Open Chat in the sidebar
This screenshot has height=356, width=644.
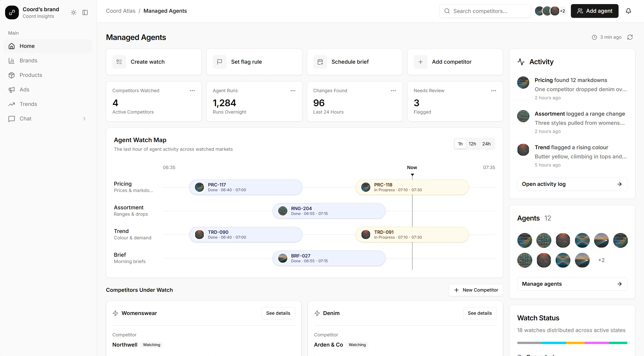[48, 119]
